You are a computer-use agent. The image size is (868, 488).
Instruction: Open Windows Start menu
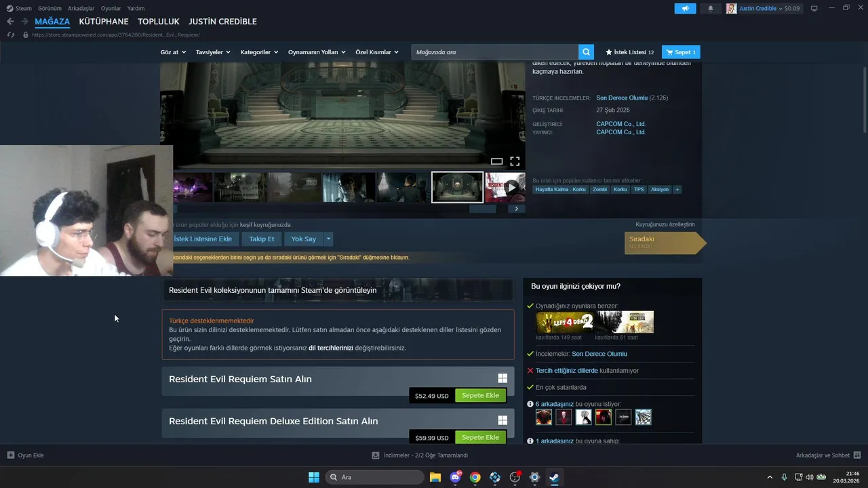pos(314,477)
